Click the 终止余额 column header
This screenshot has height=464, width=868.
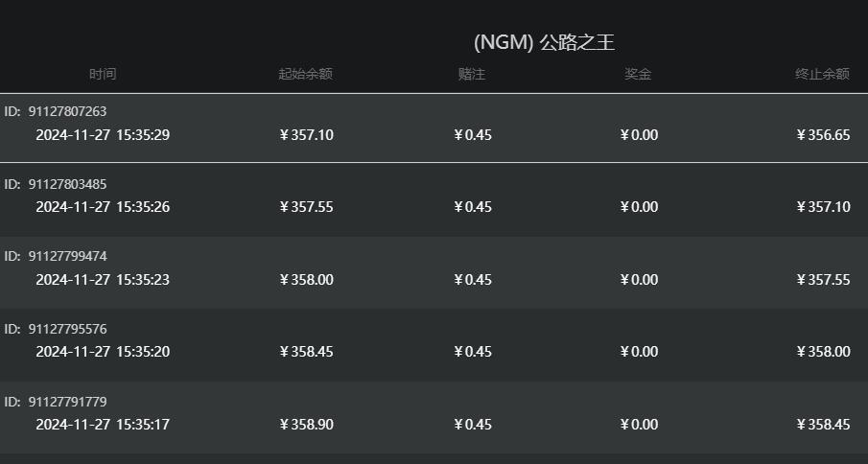point(822,74)
